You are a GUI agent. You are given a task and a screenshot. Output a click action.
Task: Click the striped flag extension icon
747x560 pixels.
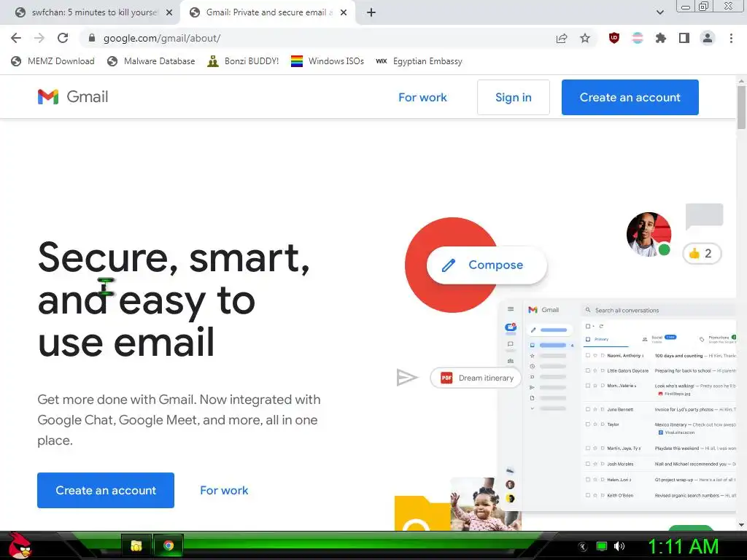638,38
